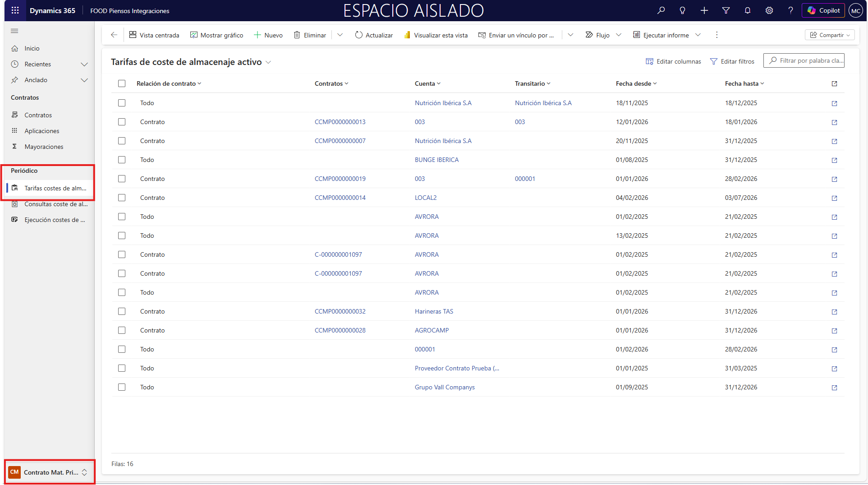The height and width of the screenshot is (485, 868).
Task: Tick the select-all checkbox in header row
Action: 122,83
